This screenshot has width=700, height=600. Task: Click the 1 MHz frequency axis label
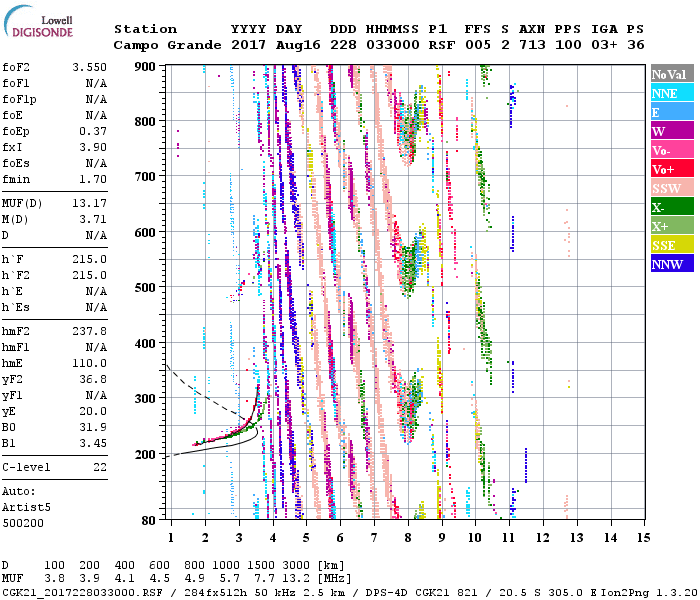point(171,538)
